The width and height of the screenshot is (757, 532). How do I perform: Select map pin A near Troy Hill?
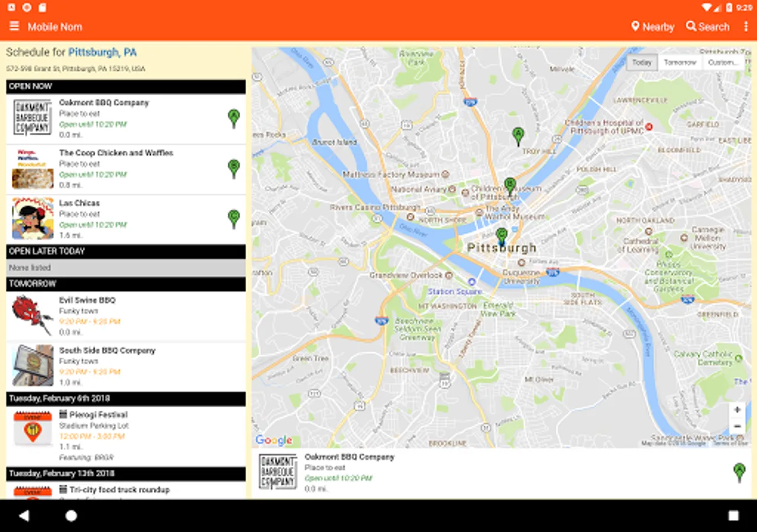tap(518, 136)
